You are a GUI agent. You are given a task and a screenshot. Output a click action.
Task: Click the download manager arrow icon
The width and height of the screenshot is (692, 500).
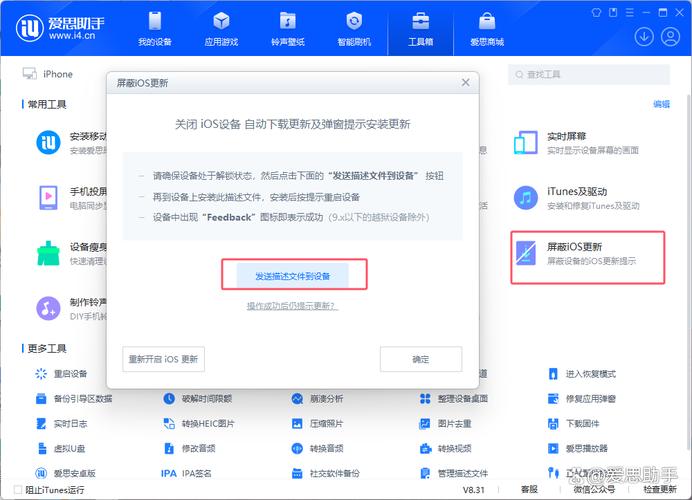644,37
